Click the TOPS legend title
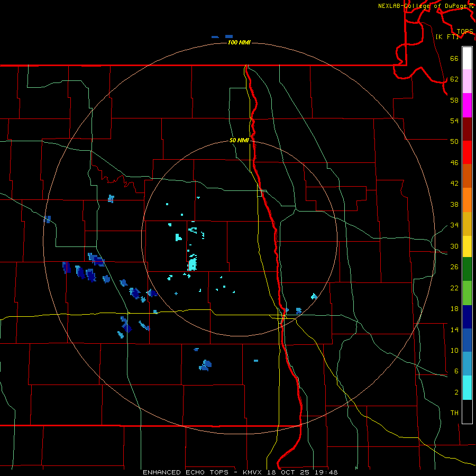The width and height of the screenshot is (476, 476). click(x=465, y=31)
